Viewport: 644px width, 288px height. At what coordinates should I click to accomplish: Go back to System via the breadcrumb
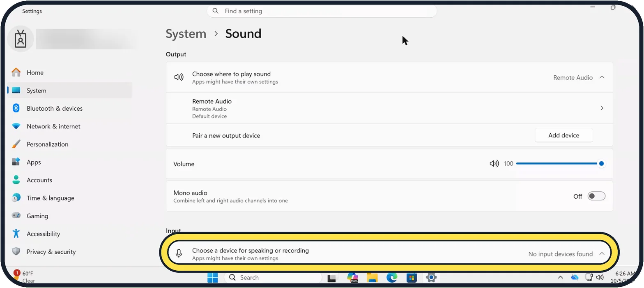click(186, 34)
